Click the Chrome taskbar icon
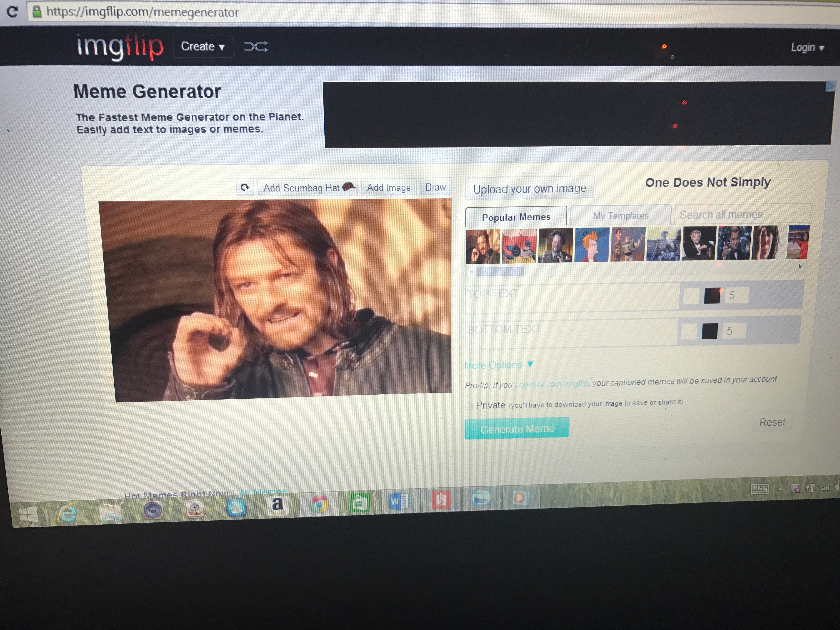This screenshot has height=630, width=840. pyautogui.click(x=319, y=504)
